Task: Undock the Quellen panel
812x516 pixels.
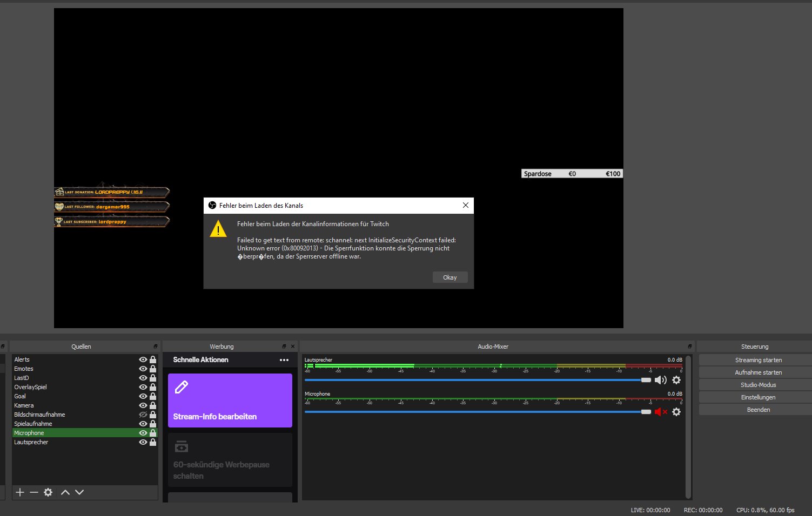Action: click(156, 347)
